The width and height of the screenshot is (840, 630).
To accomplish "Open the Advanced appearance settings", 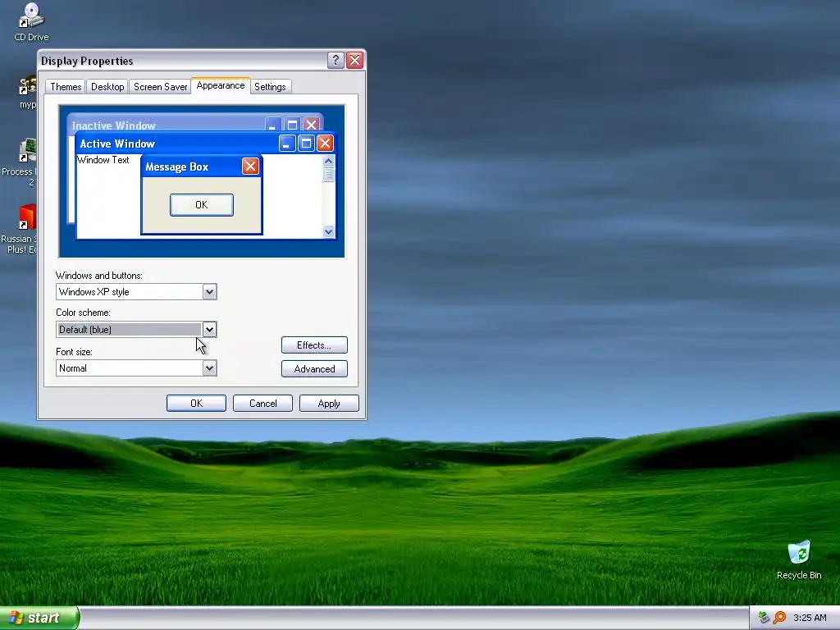I will [x=314, y=368].
